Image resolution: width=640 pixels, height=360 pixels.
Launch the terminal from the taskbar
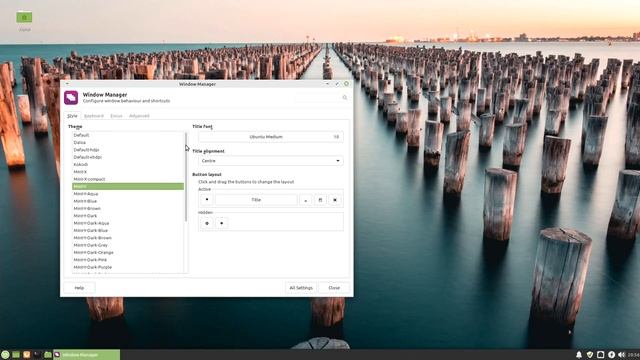[37, 355]
